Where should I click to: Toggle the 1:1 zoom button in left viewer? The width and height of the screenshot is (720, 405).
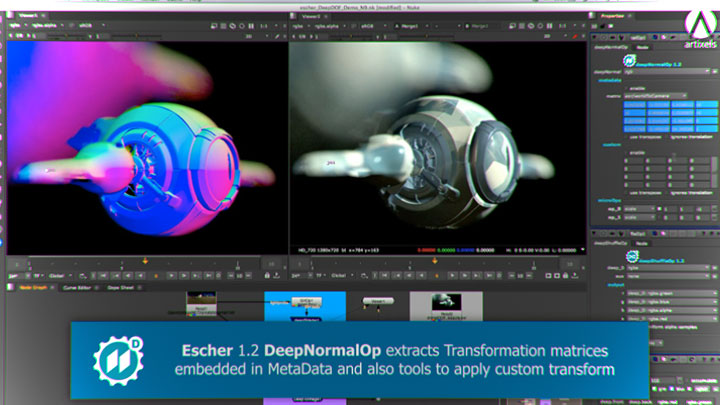(264, 26)
